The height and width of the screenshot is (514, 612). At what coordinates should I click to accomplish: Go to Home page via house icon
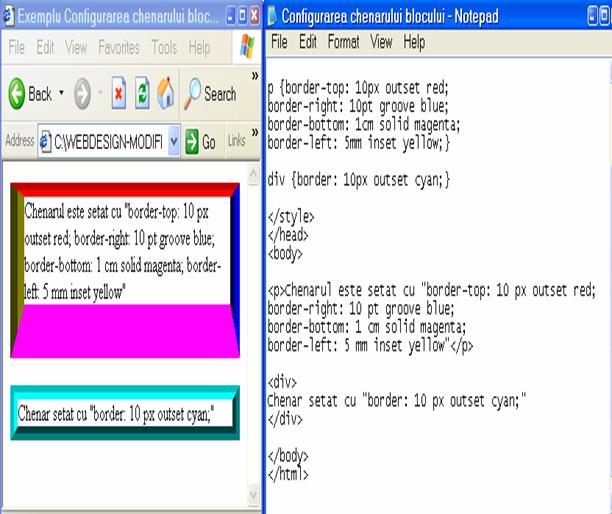tap(165, 93)
